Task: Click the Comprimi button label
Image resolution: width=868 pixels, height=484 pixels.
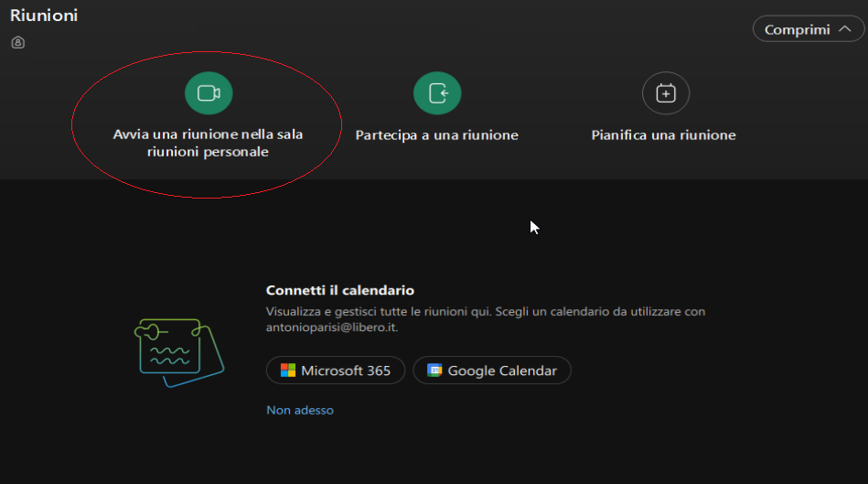Action: point(798,29)
